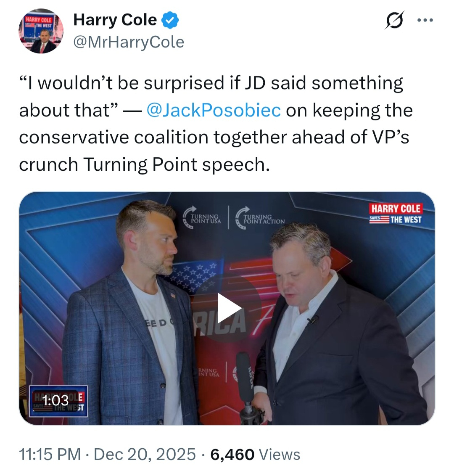Open Harry Cole's profile avatar
Viewport: 454px width, 476px height.
pos(40,31)
